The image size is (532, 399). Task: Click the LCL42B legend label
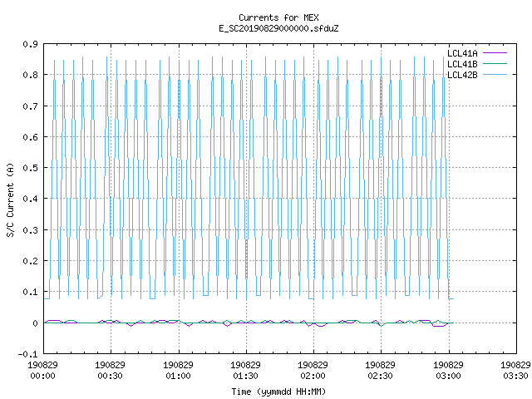[462, 75]
